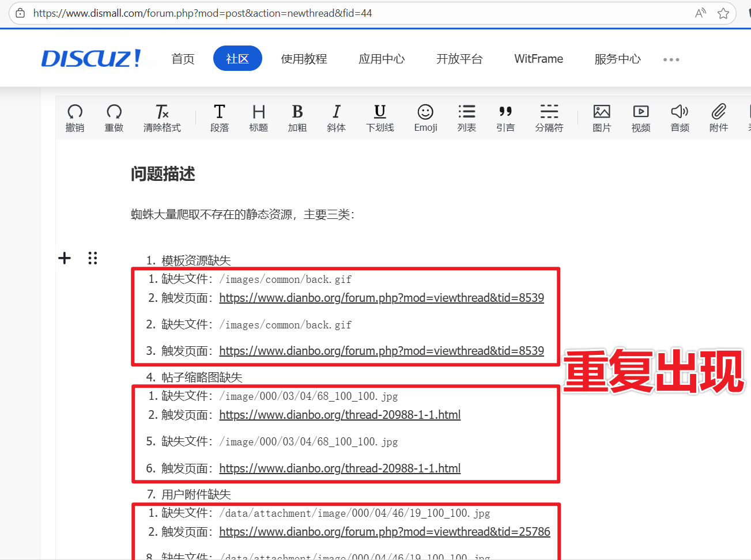Click the Discuz! logo
This screenshot has height=560, width=751.
tap(91, 59)
